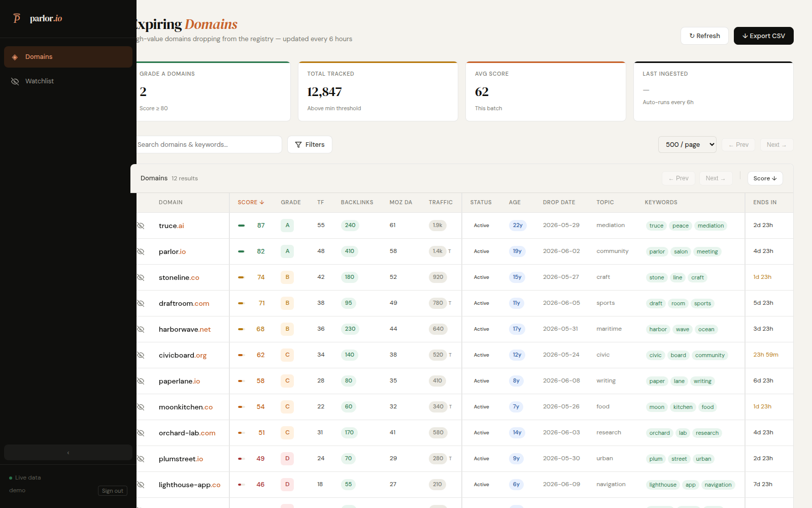This screenshot has width=812, height=508.
Task: Click the grade B badge for stoneline.co
Action: click(x=287, y=277)
